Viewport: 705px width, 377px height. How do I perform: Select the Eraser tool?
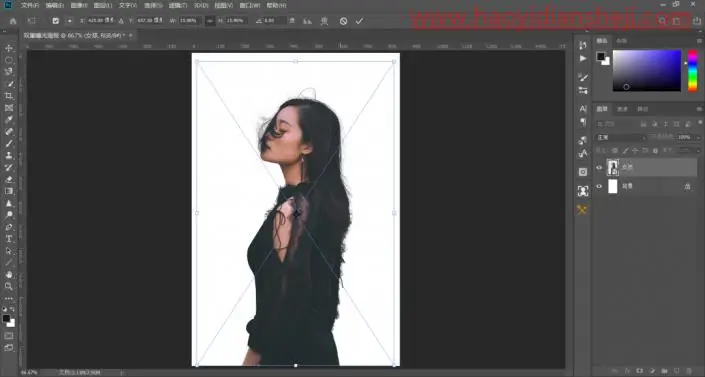tap(9, 180)
